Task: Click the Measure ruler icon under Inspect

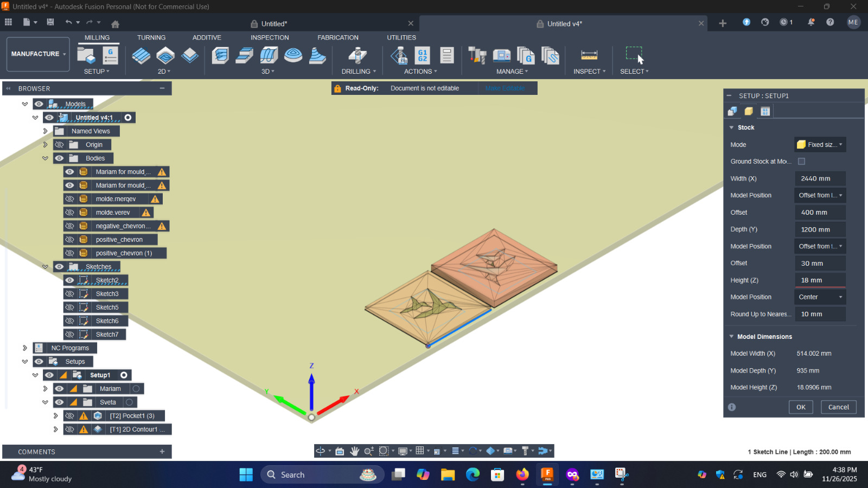Action: [589, 55]
